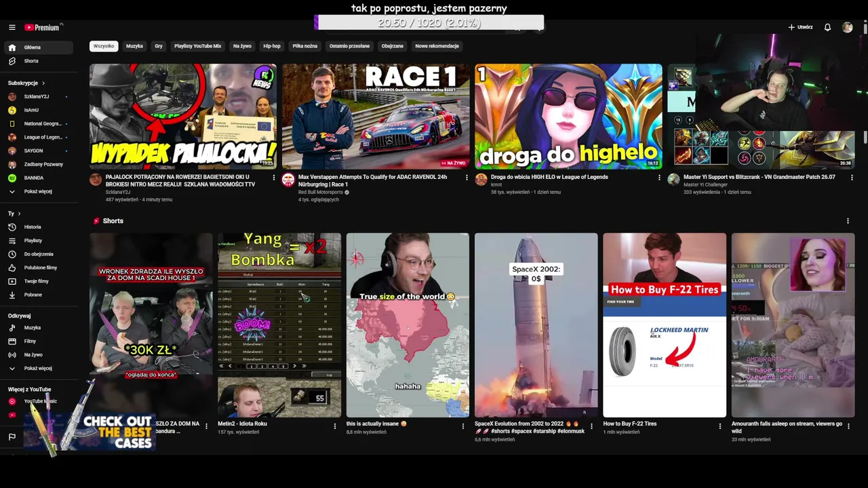Click the Utwórz create button
This screenshot has width=868, height=488.
click(x=800, y=27)
